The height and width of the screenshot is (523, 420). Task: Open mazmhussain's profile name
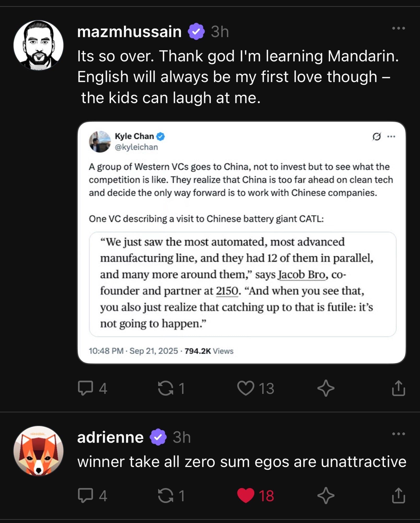tap(130, 32)
